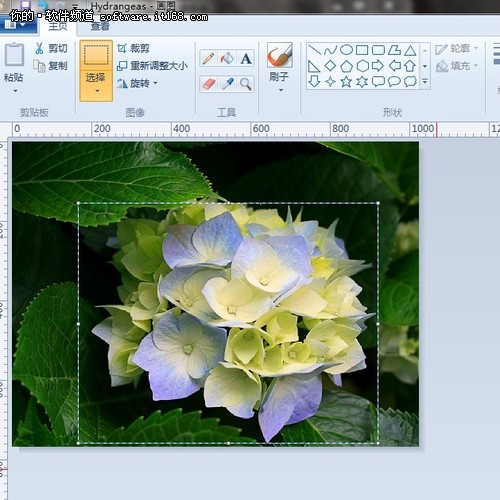
Task: Select the Diamond shape
Action: (330, 66)
